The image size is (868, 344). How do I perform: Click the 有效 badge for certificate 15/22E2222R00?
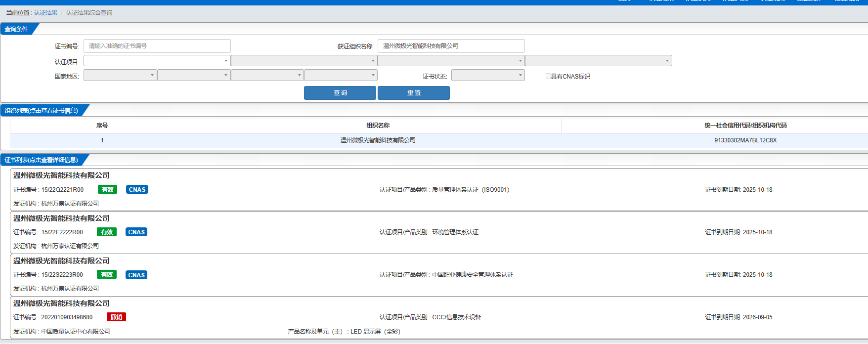tap(107, 232)
